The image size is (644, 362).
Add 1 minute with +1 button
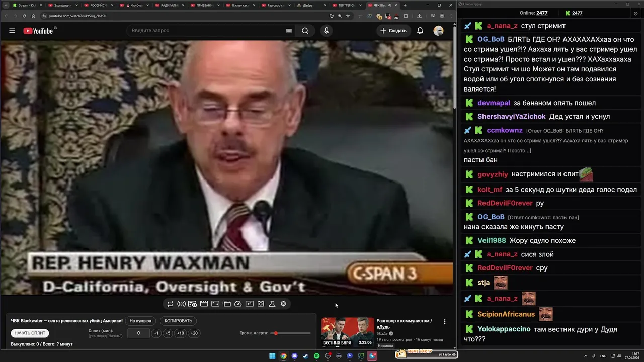pos(156,333)
